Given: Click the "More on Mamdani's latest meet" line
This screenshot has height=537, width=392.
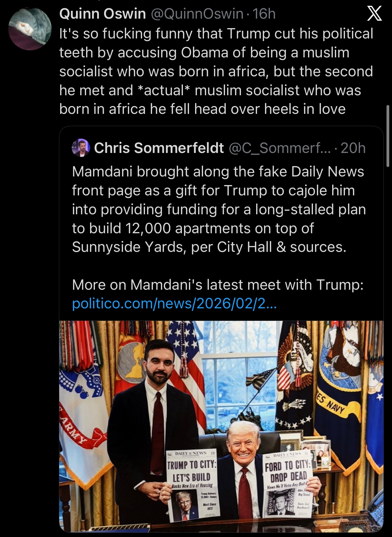Looking at the screenshot, I should [x=218, y=285].
